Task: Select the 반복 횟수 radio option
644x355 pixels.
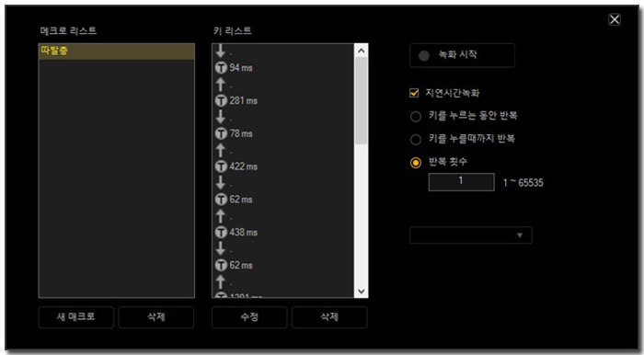Action: [x=416, y=163]
